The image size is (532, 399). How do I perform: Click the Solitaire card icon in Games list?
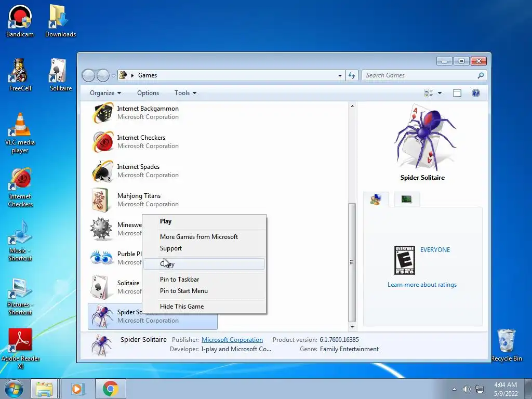tap(100, 287)
